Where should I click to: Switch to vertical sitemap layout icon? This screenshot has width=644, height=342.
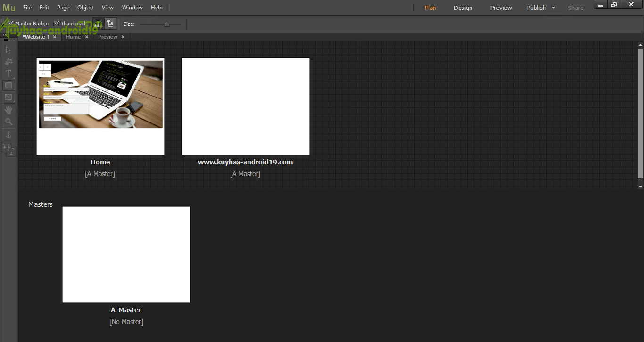110,24
